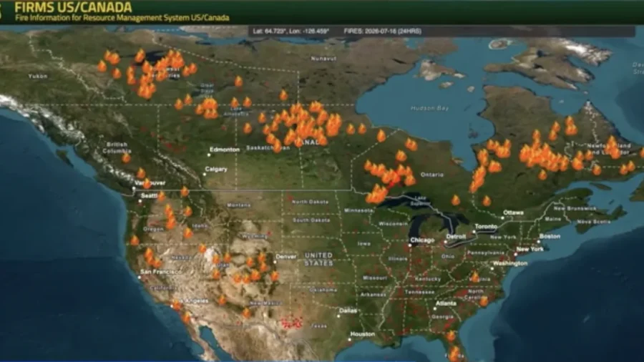
Task: Click the Yukon territory label
Action: [x=38, y=77]
